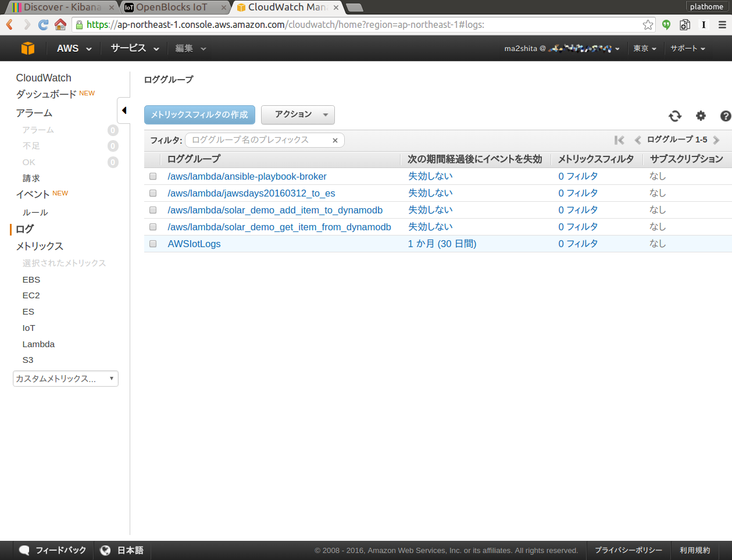The height and width of the screenshot is (560, 732).
Task: Click the clipboard extension icon
Action: 685,24
